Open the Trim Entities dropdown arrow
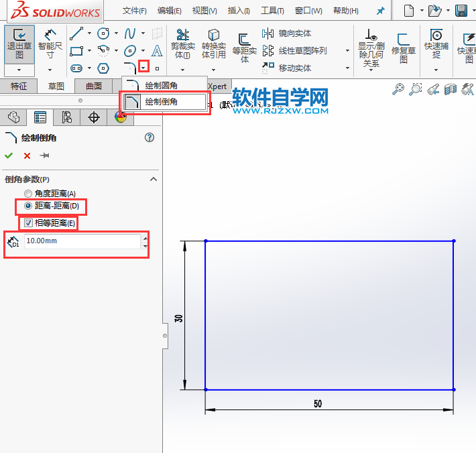Viewport: 476px width, 453px height. pos(183,70)
